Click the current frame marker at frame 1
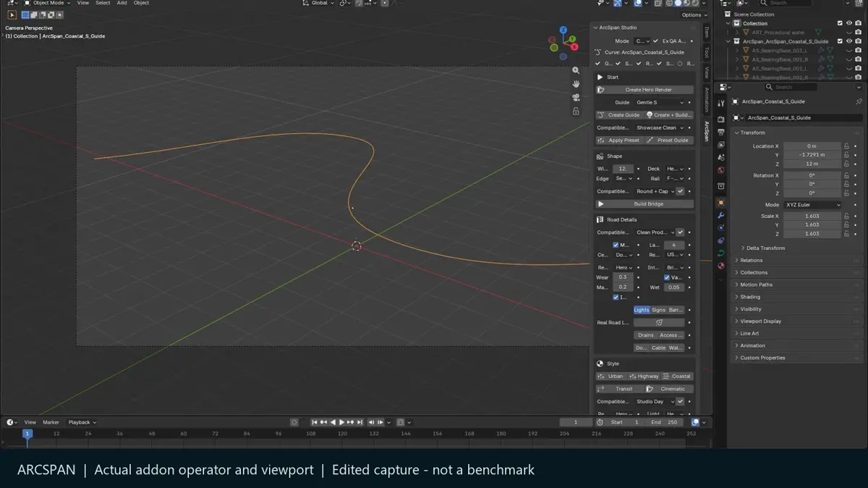Image resolution: width=868 pixels, height=488 pixels. coord(27,434)
